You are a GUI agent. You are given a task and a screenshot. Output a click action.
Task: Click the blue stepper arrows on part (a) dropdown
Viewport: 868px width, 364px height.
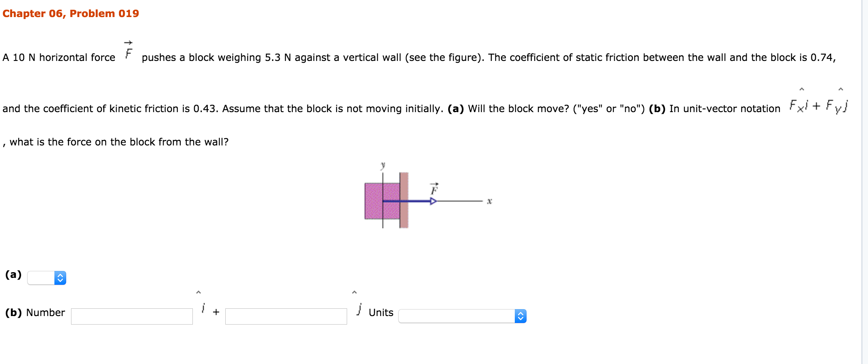click(60, 278)
